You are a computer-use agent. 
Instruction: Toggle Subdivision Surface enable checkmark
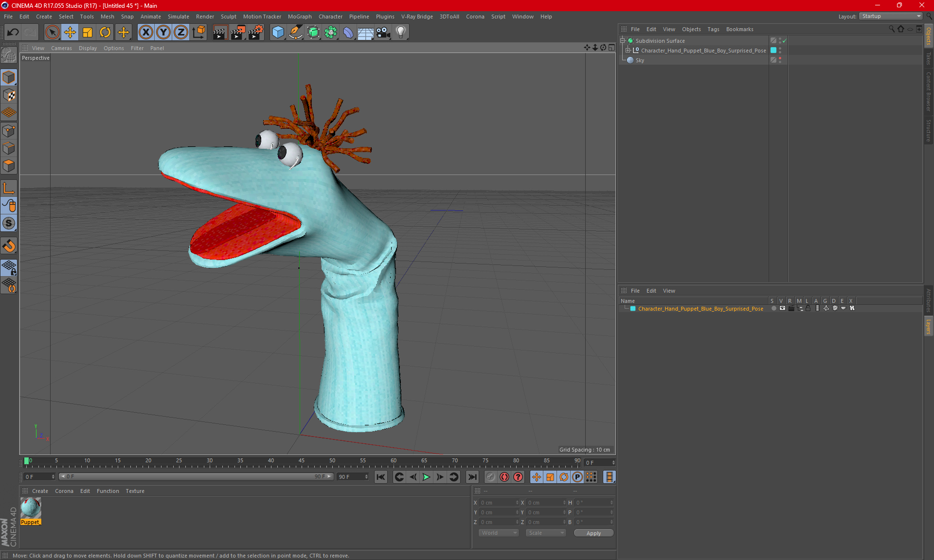click(x=785, y=41)
